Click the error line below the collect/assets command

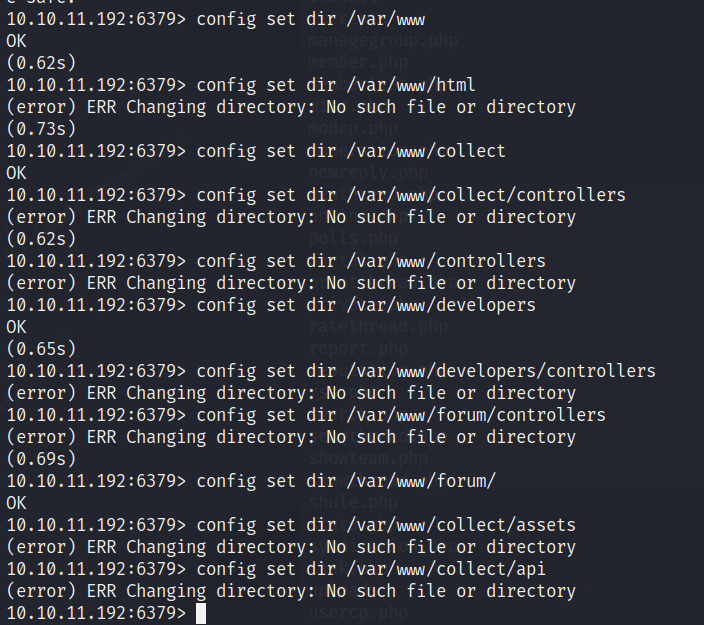(291, 547)
